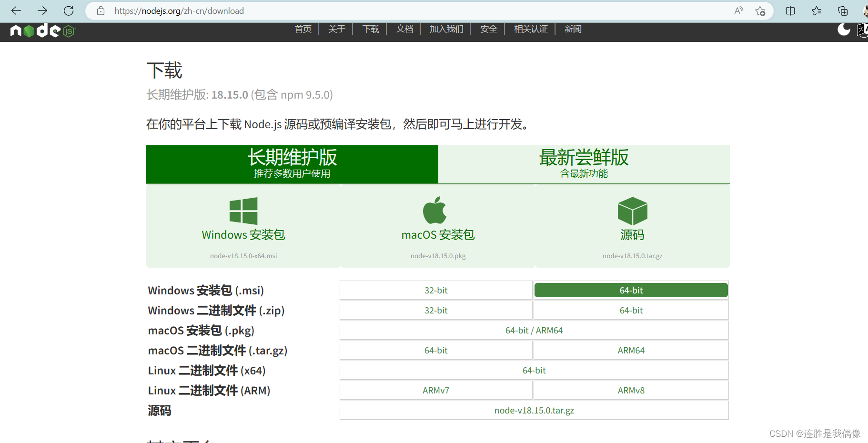Click the 长期维护版: 18.15.0 version text
Viewport: 868px width, 443px height.
[x=197, y=95]
